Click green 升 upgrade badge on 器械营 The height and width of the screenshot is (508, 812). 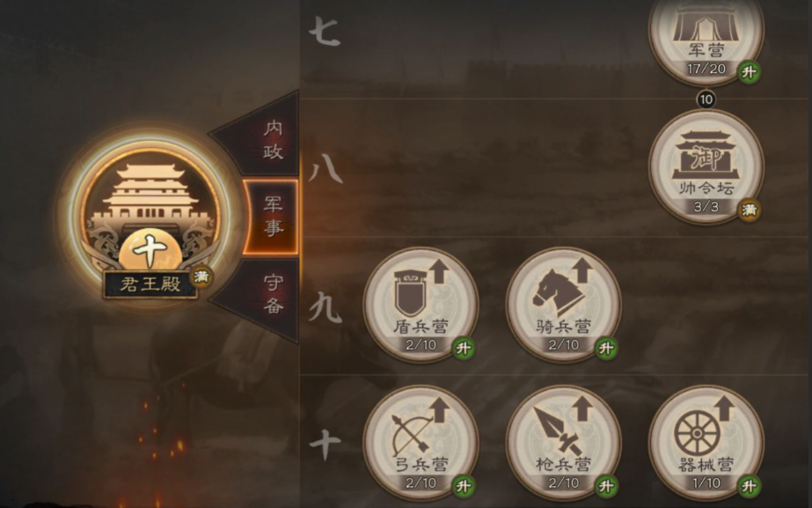[750, 486]
